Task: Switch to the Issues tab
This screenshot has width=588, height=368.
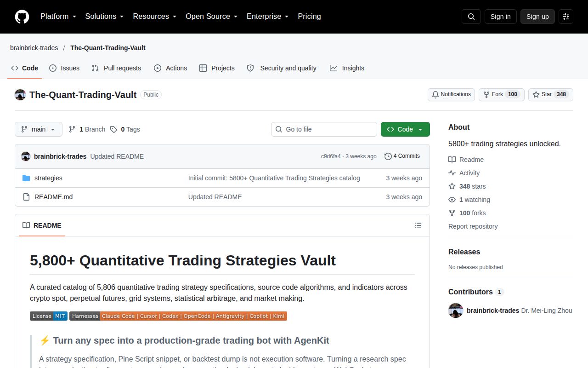Action: 64,68
